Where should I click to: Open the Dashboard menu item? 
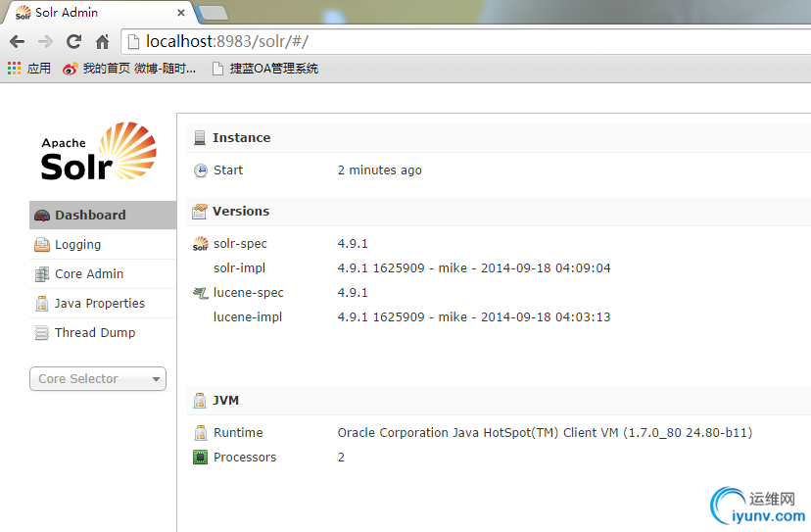tap(103, 216)
